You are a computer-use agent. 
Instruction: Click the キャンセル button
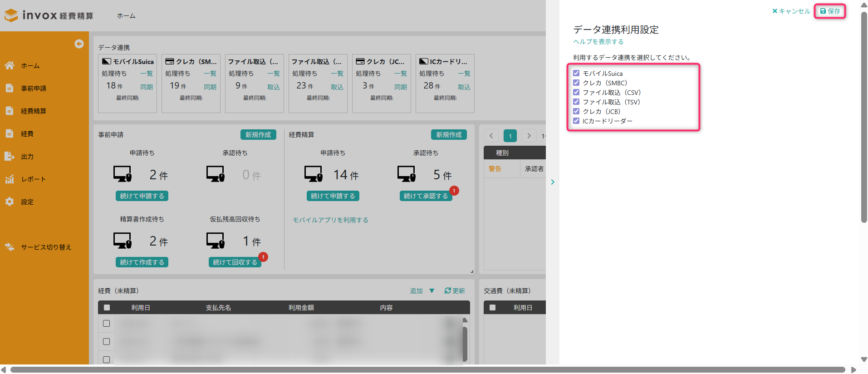point(791,11)
